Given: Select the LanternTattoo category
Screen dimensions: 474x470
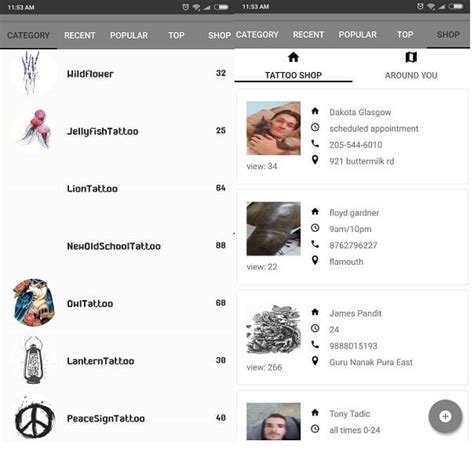Looking at the screenshot, I should coord(118,361).
